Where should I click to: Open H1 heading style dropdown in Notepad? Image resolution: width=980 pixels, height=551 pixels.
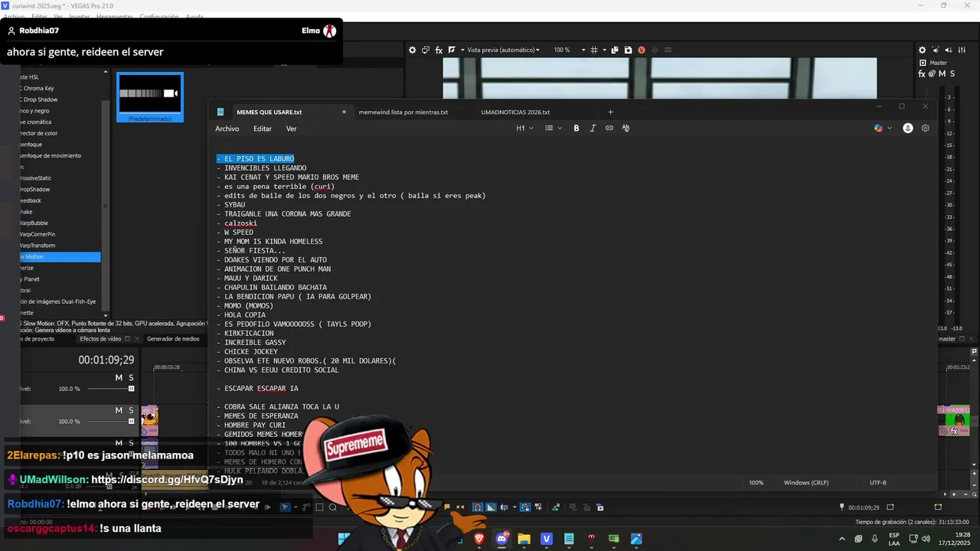(524, 129)
